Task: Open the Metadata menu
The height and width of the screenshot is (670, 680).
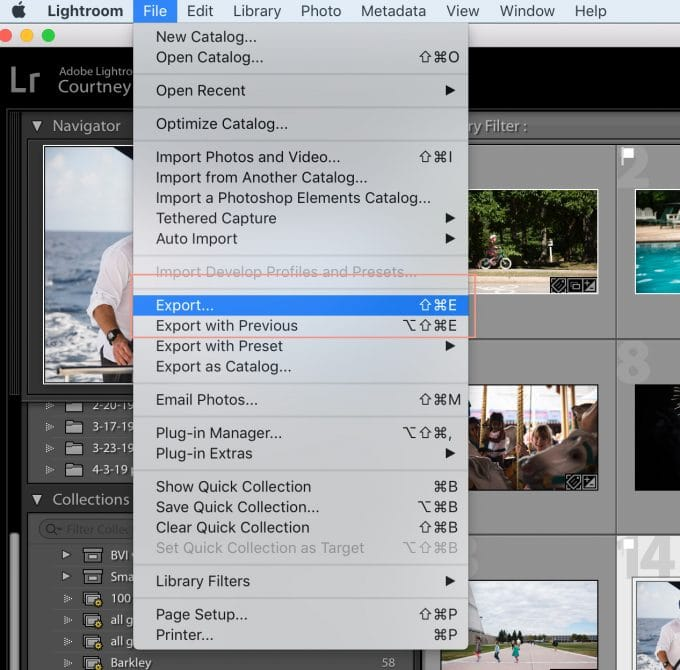Action: (x=393, y=11)
